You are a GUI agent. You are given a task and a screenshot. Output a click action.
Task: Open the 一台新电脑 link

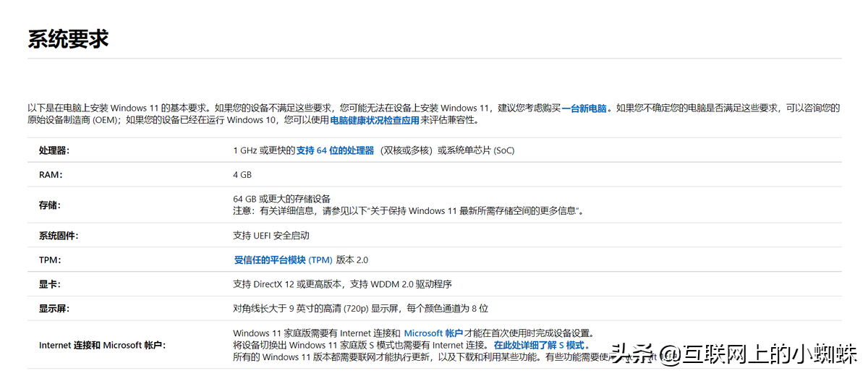tap(584, 108)
